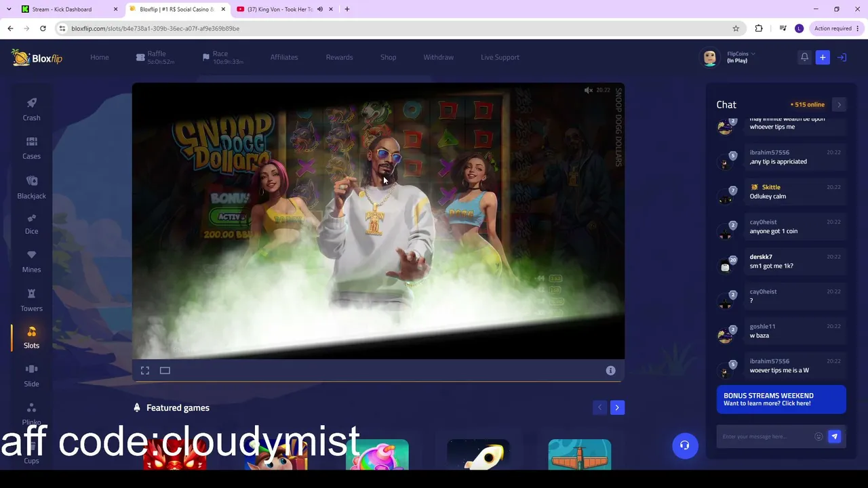Viewport: 868px width, 488px height.
Task: Go to Blackjack in the sidebar
Action: pos(31,187)
